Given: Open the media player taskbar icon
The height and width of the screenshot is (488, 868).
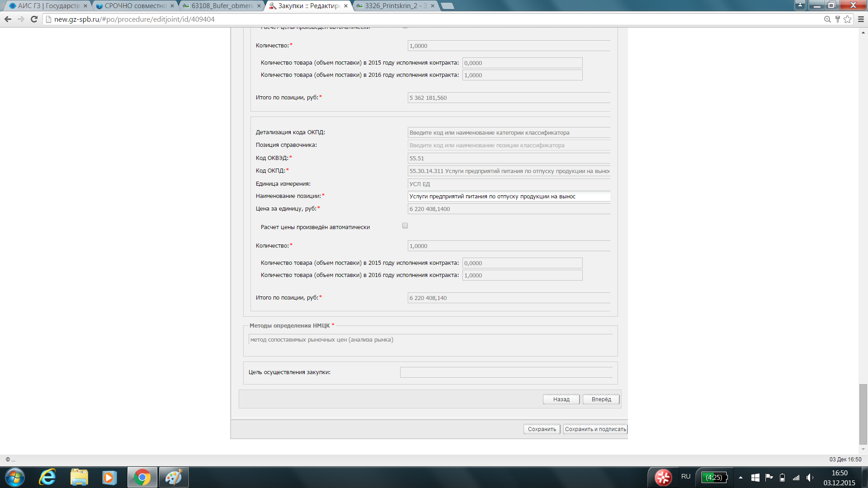Looking at the screenshot, I should point(109,477).
